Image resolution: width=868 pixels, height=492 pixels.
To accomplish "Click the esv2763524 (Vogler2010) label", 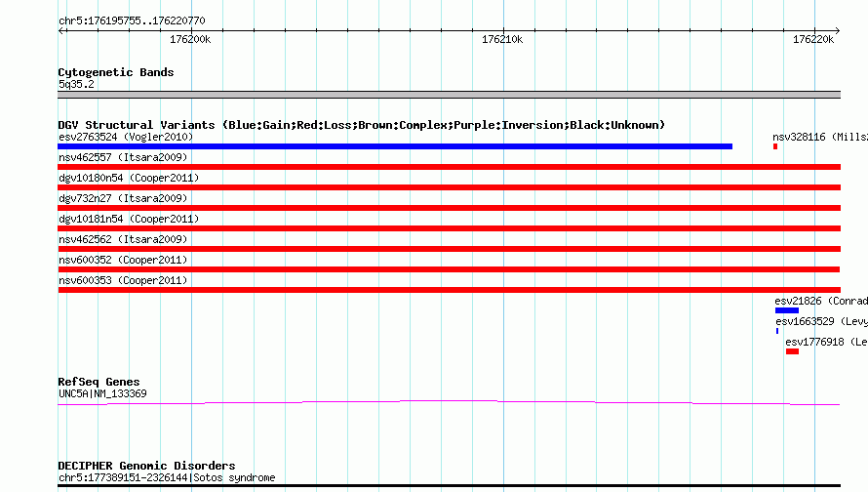I will [x=126, y=137].
